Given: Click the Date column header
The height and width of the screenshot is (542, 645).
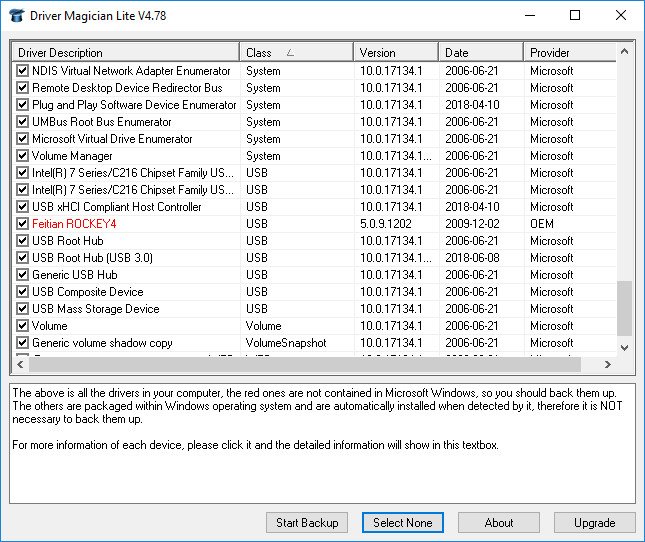Looking at the screenshot, I should 480,52.
